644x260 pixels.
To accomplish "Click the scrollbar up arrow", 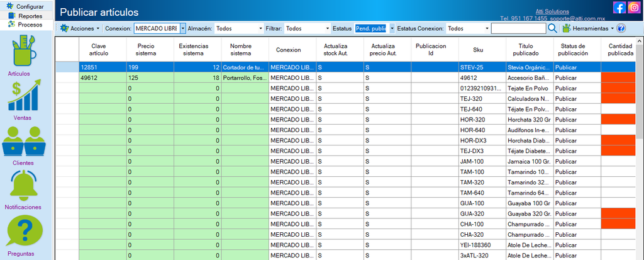I will [640, 41].
